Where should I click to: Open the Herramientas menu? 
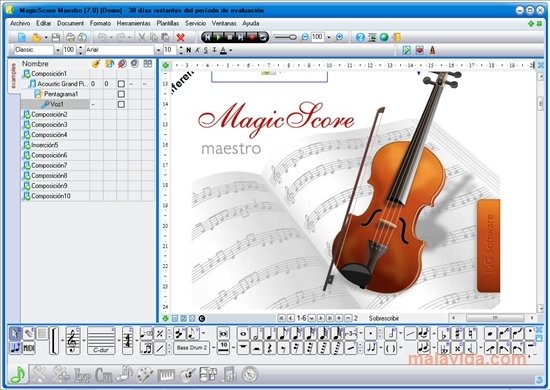click(x=133, y=23)
